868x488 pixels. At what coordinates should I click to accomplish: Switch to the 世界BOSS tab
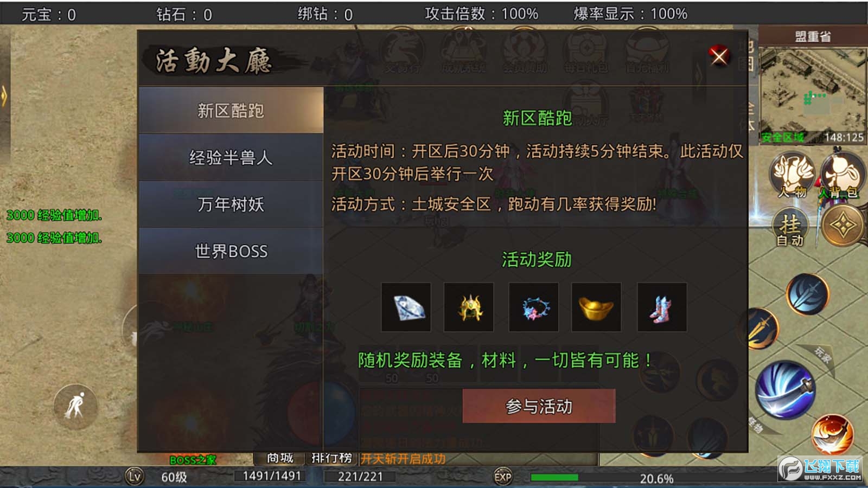tap(231, 251)
